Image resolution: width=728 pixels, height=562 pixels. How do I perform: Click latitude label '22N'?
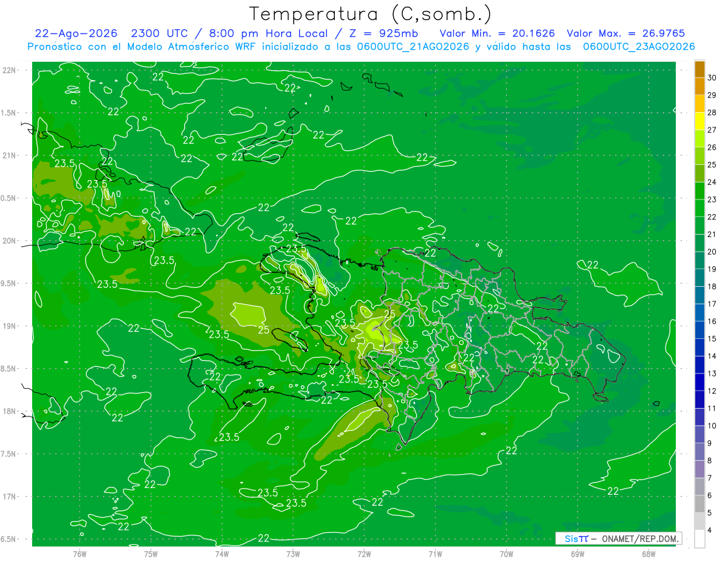(x=10, y=70)
